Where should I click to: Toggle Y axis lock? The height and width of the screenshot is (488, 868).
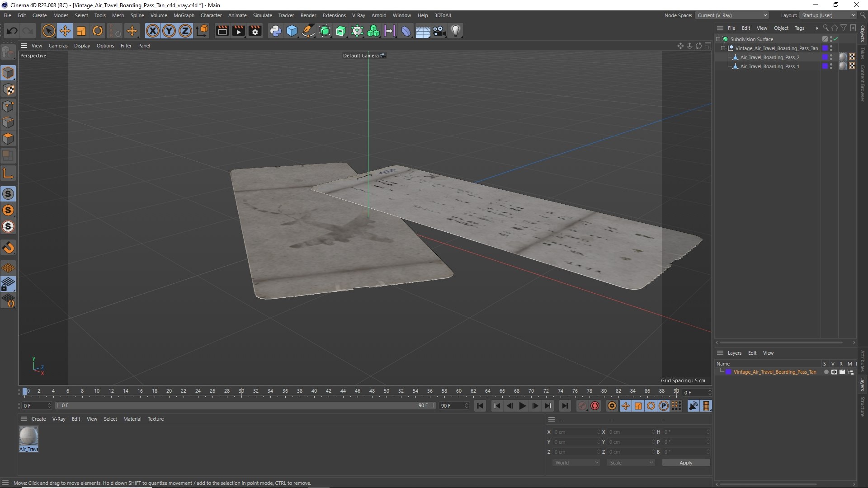tap(169, 31)
